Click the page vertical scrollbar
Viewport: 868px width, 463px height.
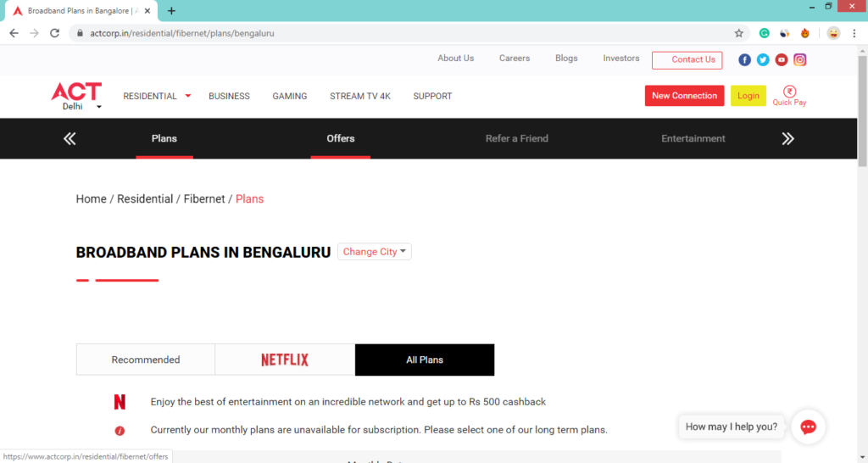[862, 111]
